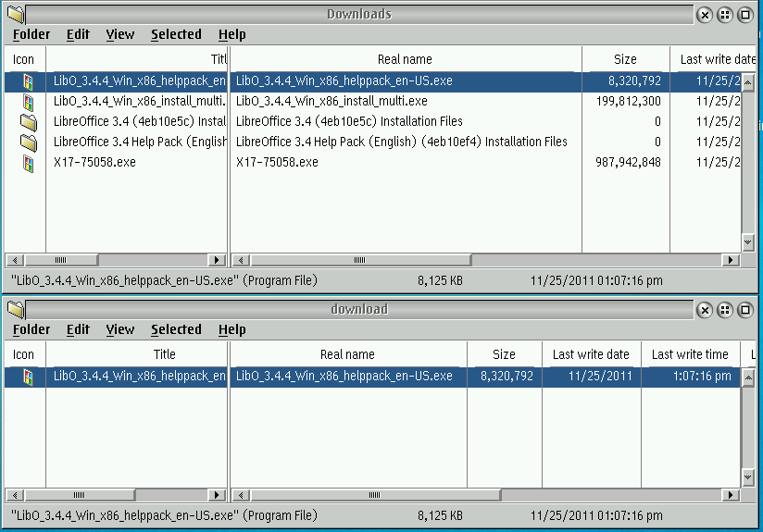Click left arrow of download title pane scrollbar
Screen dimensions: 763x532
[x=15, y=495]
